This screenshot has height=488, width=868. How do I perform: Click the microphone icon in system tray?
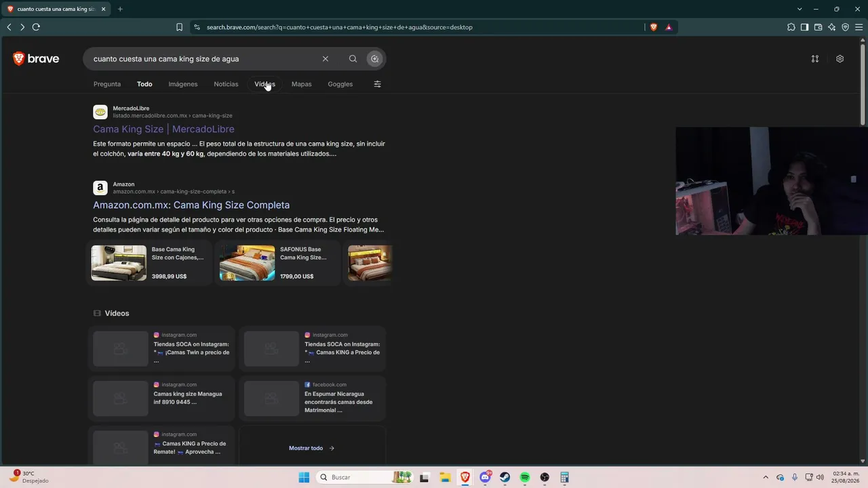pos(795,477)
